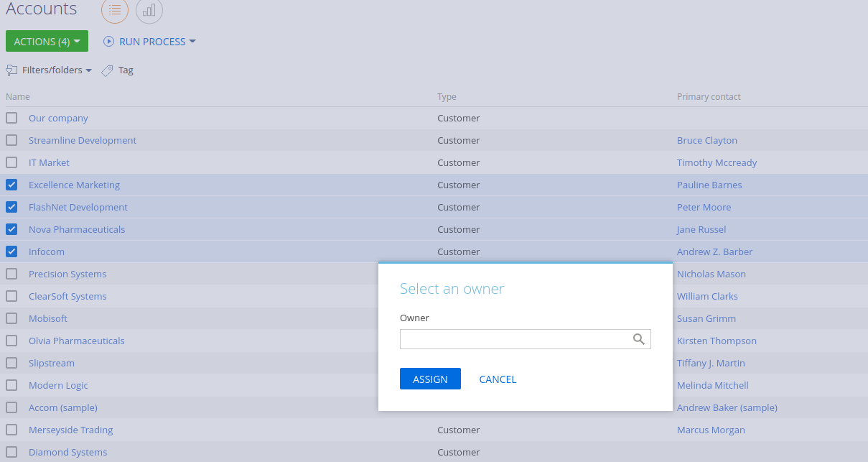The width and height of the screenshot is (868, 462).
Task: Check the Streamline Development row checkbox
Action: point(11,140)
